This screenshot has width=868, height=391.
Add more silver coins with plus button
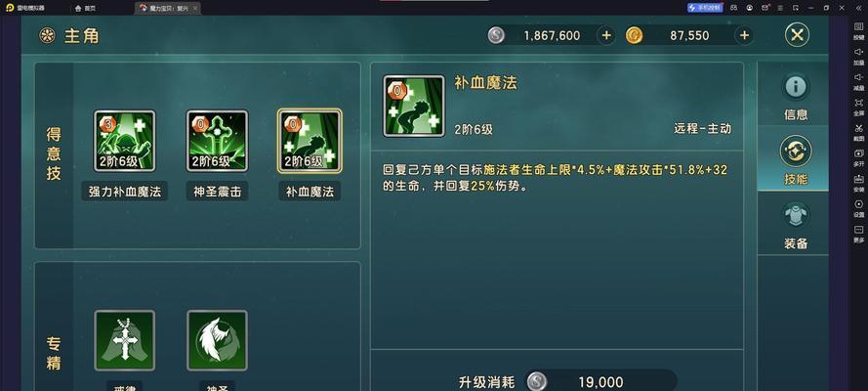[x=606, y=35]
